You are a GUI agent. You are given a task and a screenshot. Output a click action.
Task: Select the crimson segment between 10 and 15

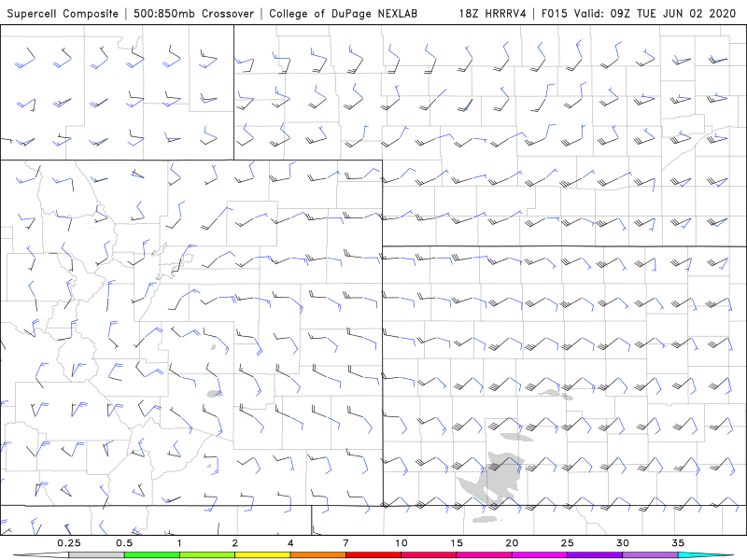point(429,555)
